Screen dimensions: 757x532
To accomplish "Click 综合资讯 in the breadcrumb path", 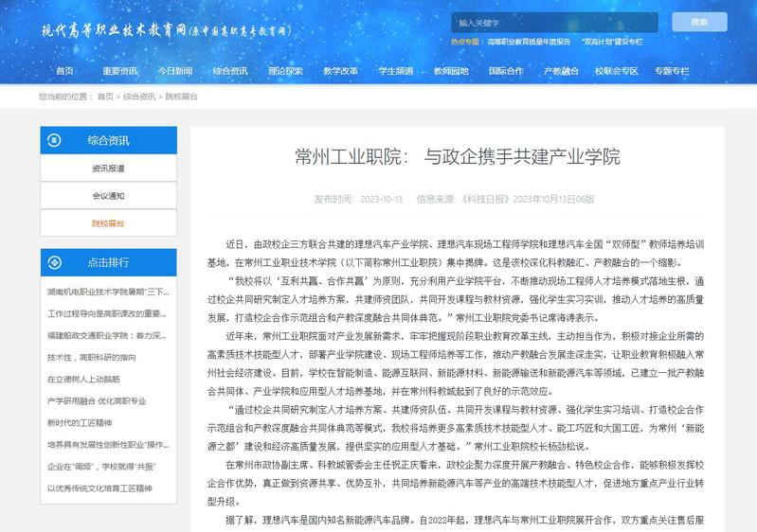I will click(x=138, y=97).
